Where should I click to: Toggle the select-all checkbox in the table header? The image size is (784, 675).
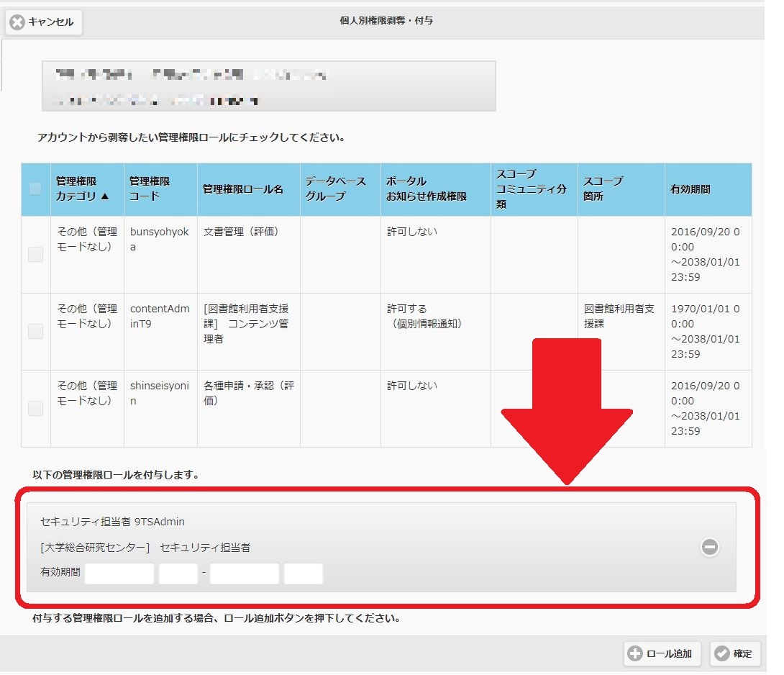click(35, 189)
